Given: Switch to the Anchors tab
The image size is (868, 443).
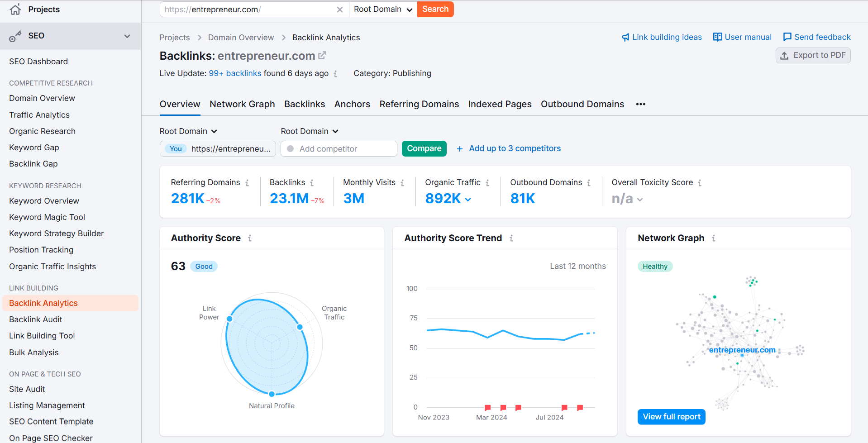Looking at the screenshot, I should [352, 104].
